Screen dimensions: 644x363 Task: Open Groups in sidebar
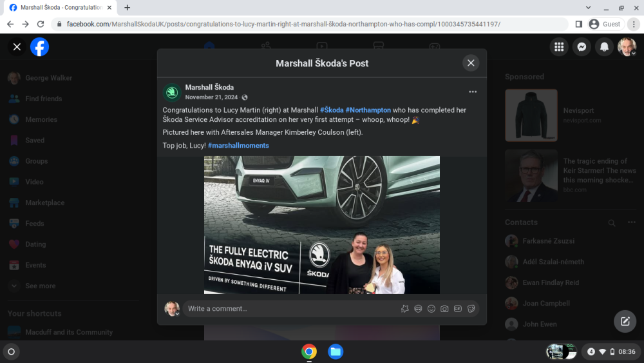pyautogui.click(x=72, y=161)
